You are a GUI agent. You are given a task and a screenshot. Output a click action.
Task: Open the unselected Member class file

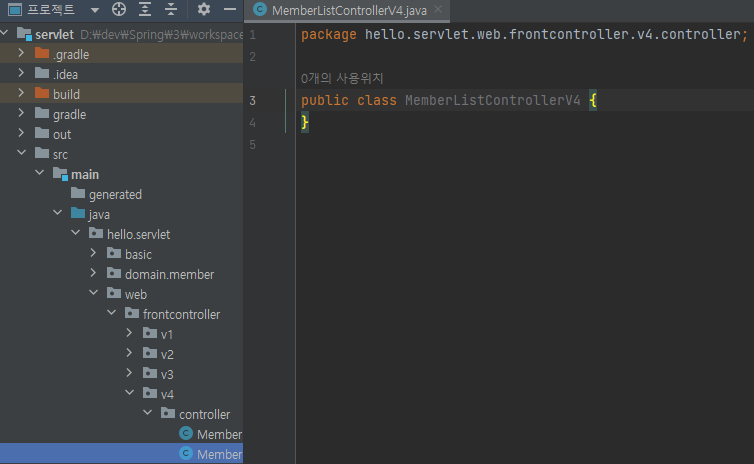(x=121, y=434)
